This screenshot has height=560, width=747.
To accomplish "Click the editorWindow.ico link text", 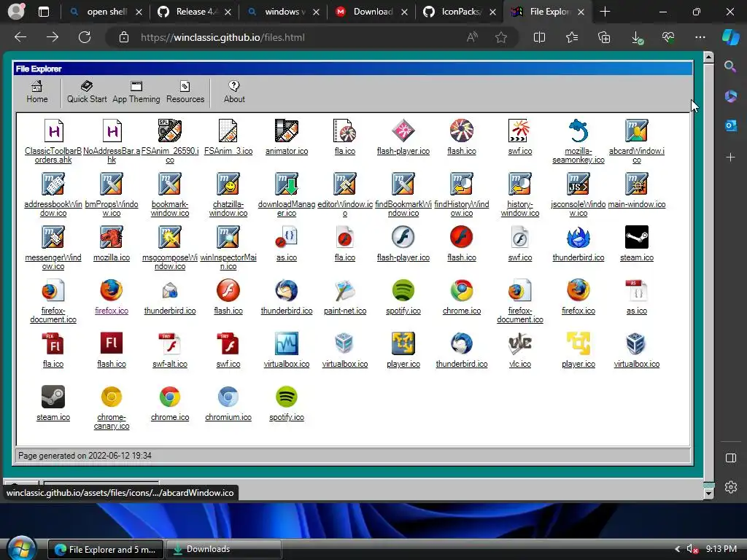I will click(x=345, y=209).
